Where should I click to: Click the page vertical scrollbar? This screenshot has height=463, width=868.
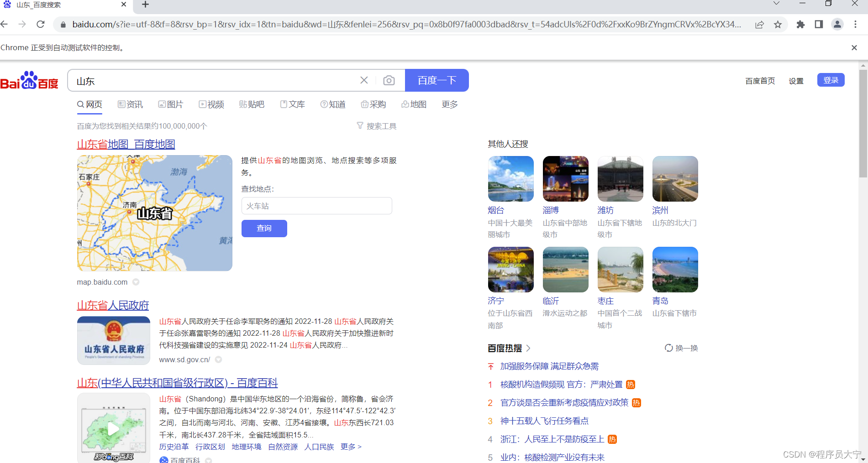point(863,123)
